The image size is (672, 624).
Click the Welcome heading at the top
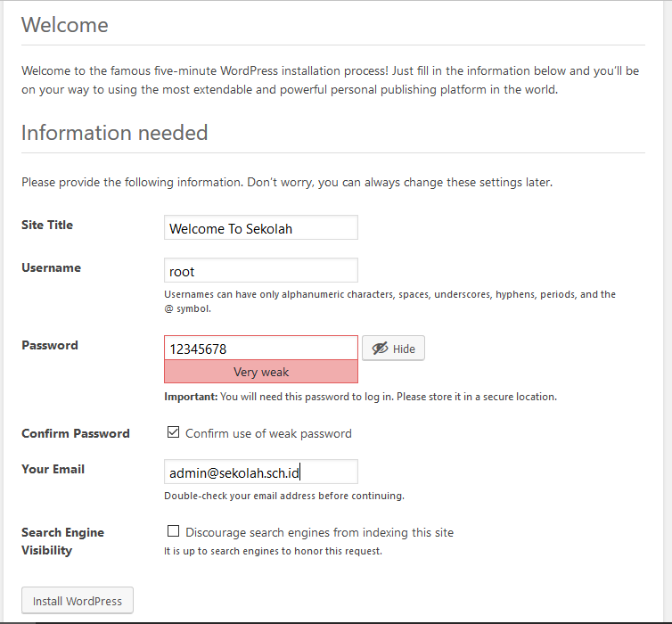[x=65, y=25]
